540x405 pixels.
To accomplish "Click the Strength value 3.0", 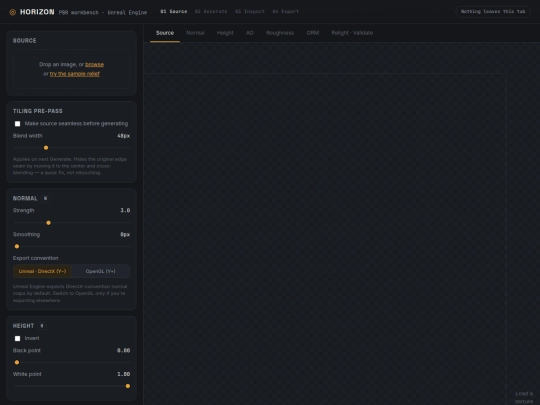I will pyautogui.click(x=125, y=210).
